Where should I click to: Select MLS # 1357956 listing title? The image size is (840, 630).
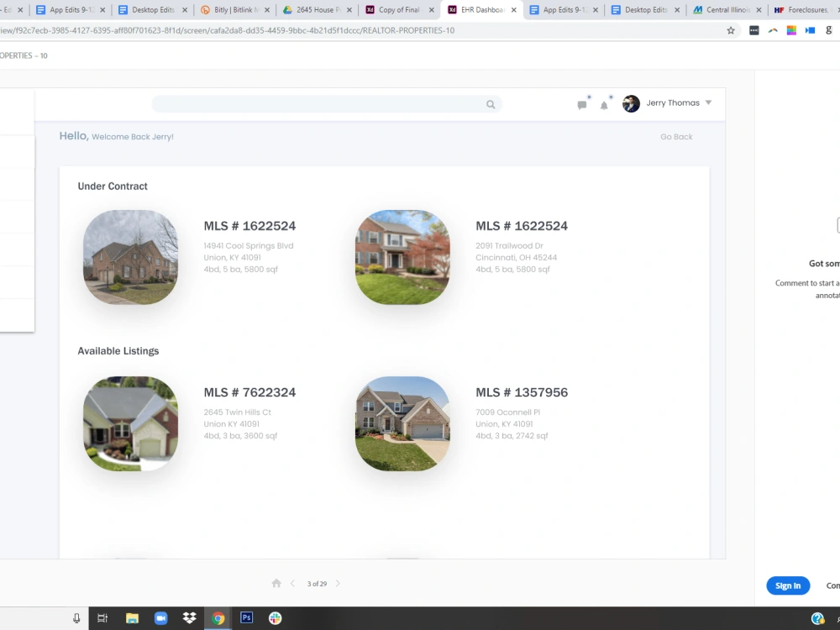click(522, 392)
